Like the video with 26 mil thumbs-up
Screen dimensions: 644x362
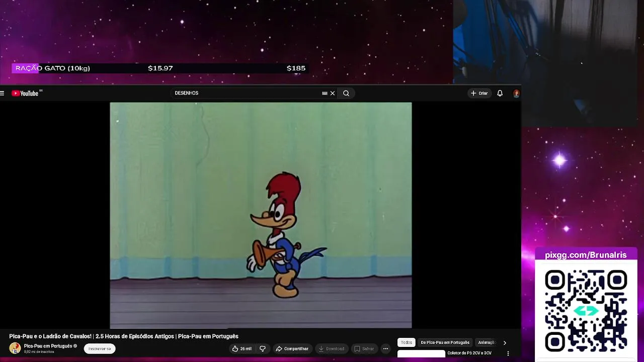[x=242, y=348]
